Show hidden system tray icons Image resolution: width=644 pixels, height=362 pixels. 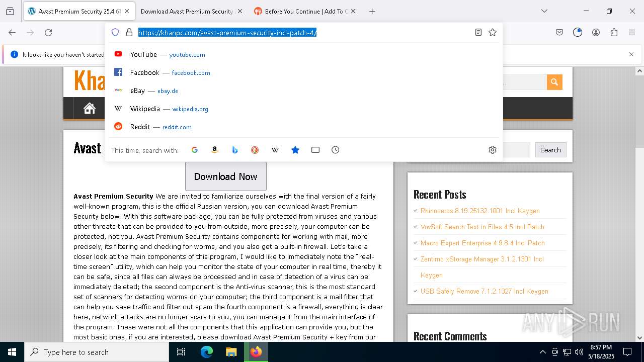tap(542, 352)
